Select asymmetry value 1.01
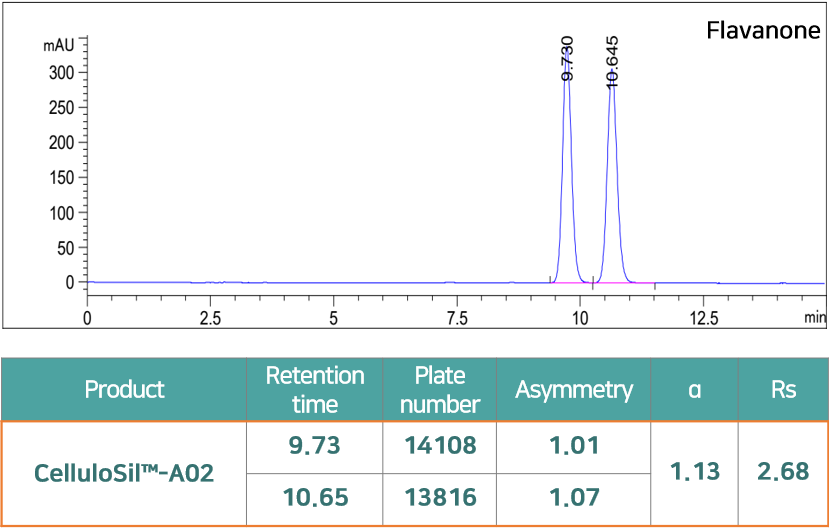Image resolution: width=829 pixels, height=528 pixels. 574,446
